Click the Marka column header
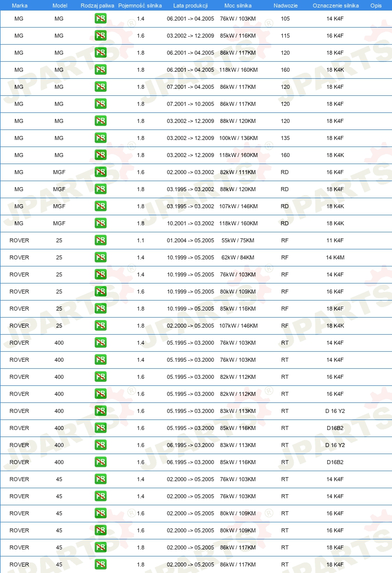392x573 pixels. (x=20, y=6)
